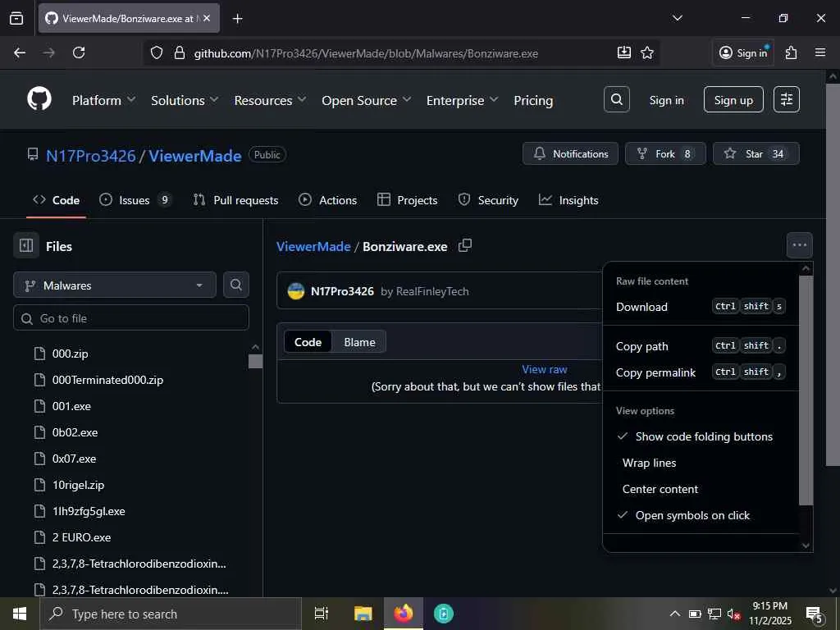Open GitHub search via magnifier icon
The image size is (840, 630).
point(617,99)
